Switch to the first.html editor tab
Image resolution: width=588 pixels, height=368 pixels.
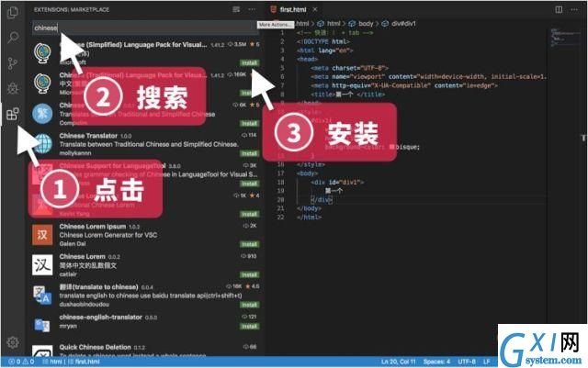tap(293, 9)
